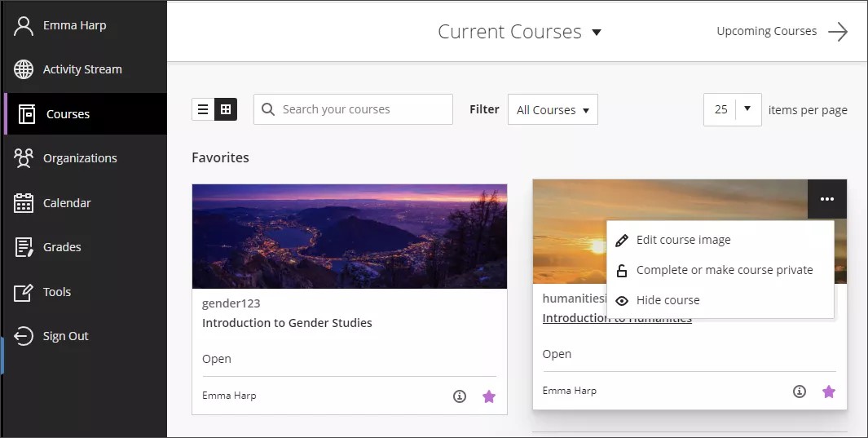Select Edit course image menu option
Viewport: 868px width, 438px height.
[683, 240]
